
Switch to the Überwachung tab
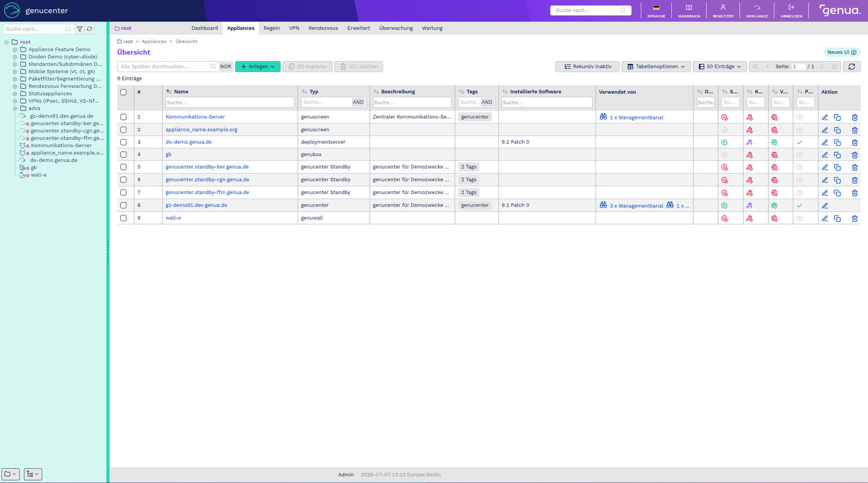[x=396, y=28]
